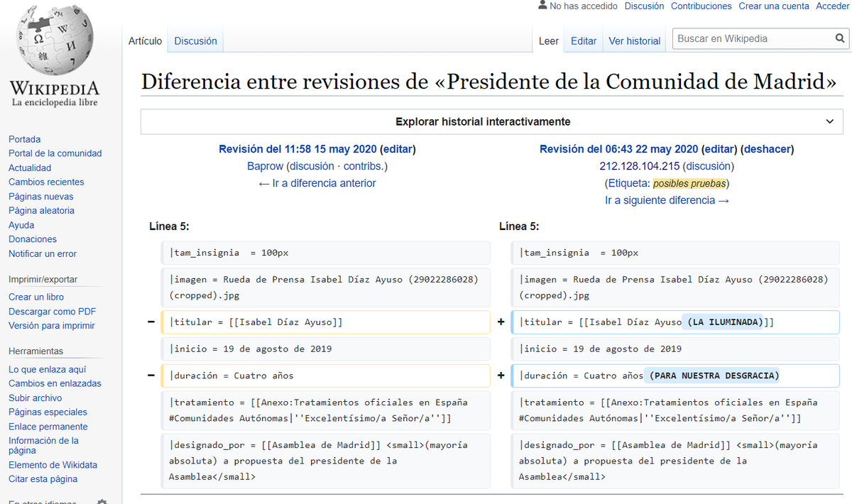The height and width of the screenshot is (504, 852).
Task: Open IP 212.128.104.215 contributions link
Action: coord(640,166)
